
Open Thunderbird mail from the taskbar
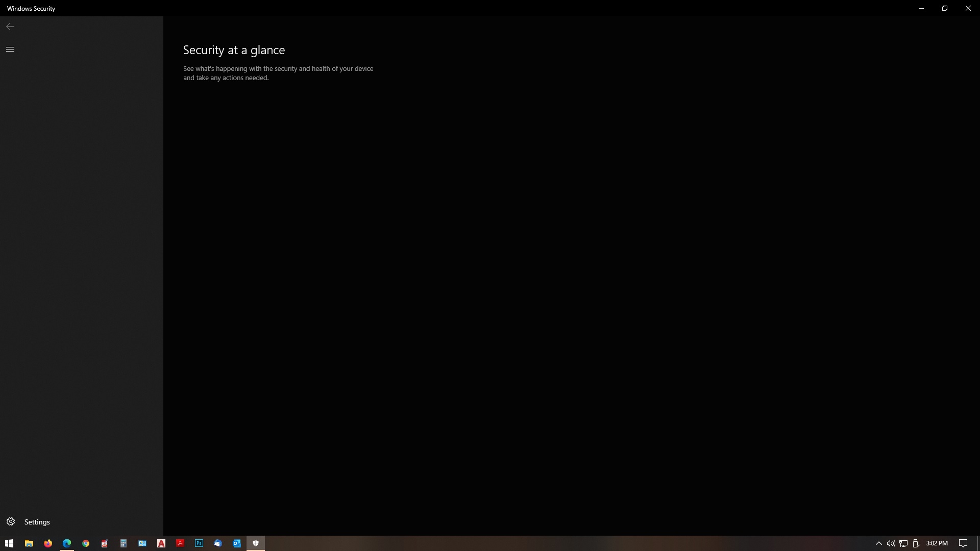(218, 543)
